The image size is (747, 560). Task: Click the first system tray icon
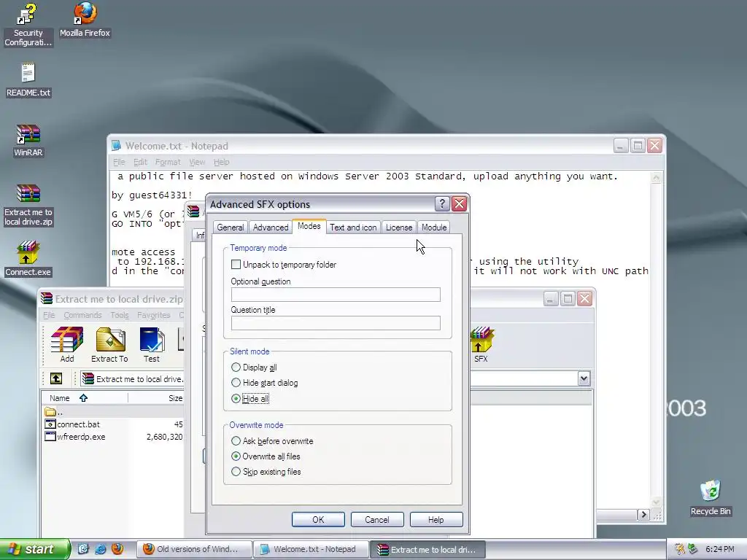click(x=680, y=549)
